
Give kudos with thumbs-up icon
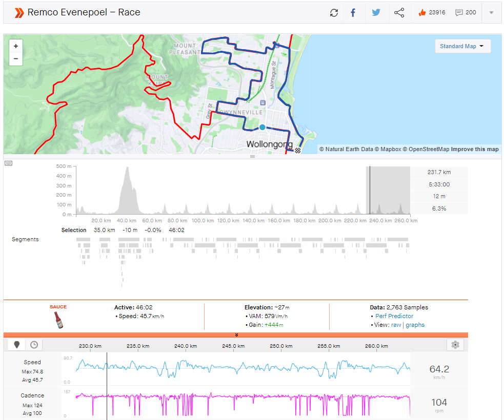[x=422, y=13]
